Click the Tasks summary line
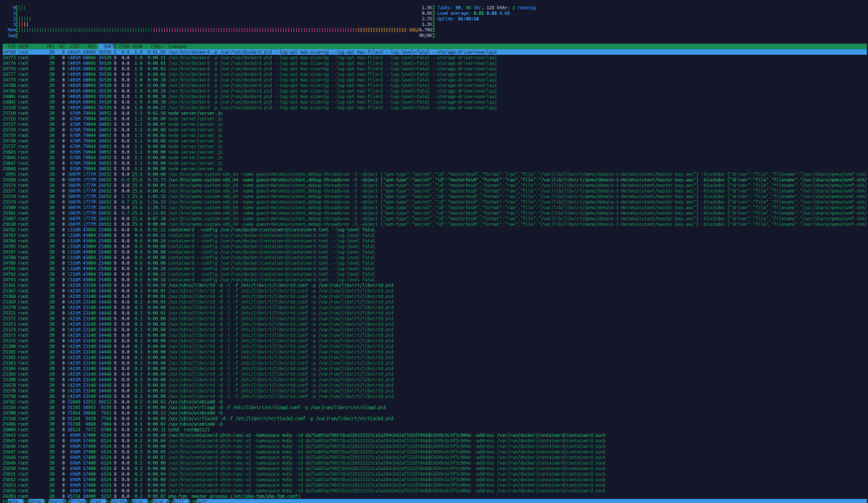Screen dimensions: 868x503 pos(486,8)
